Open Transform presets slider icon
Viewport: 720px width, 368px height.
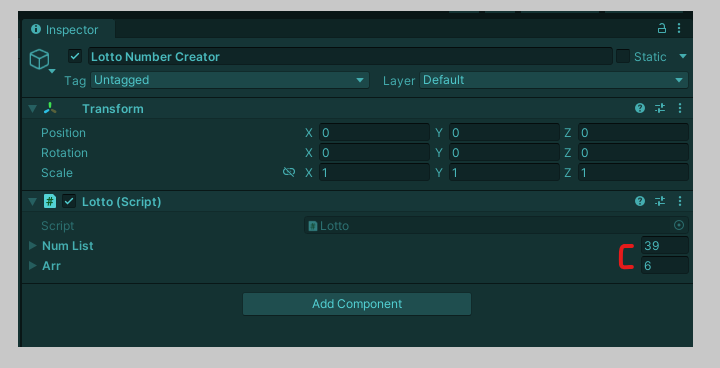(x=660, y=108)
